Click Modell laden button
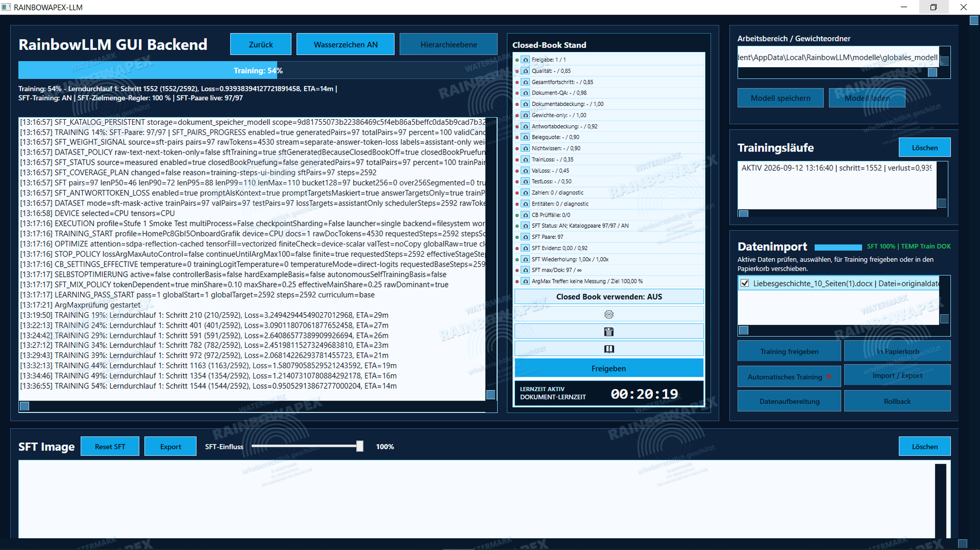This screenshot has height=550, width=980. (x=867, y=98)
